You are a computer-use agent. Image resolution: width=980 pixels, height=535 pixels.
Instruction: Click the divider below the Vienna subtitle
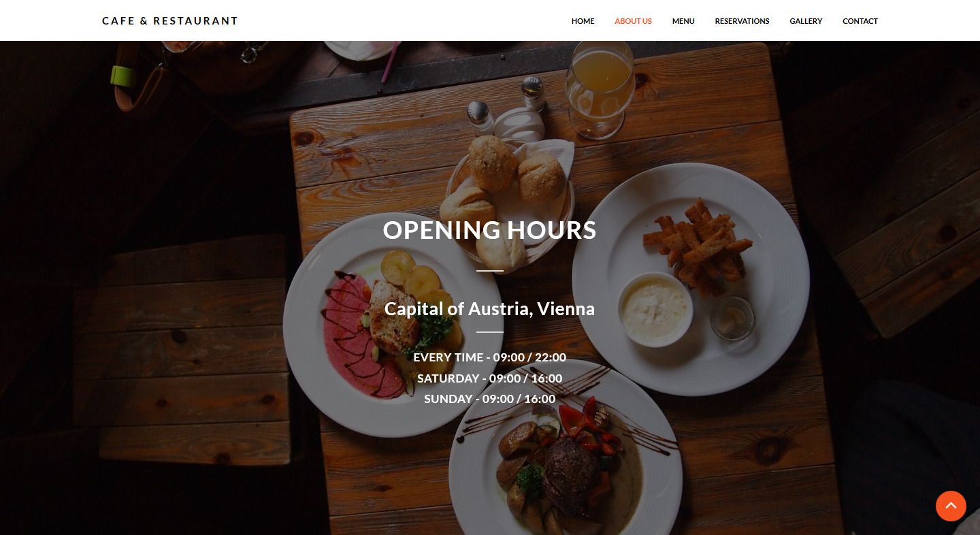click(490, 332)
